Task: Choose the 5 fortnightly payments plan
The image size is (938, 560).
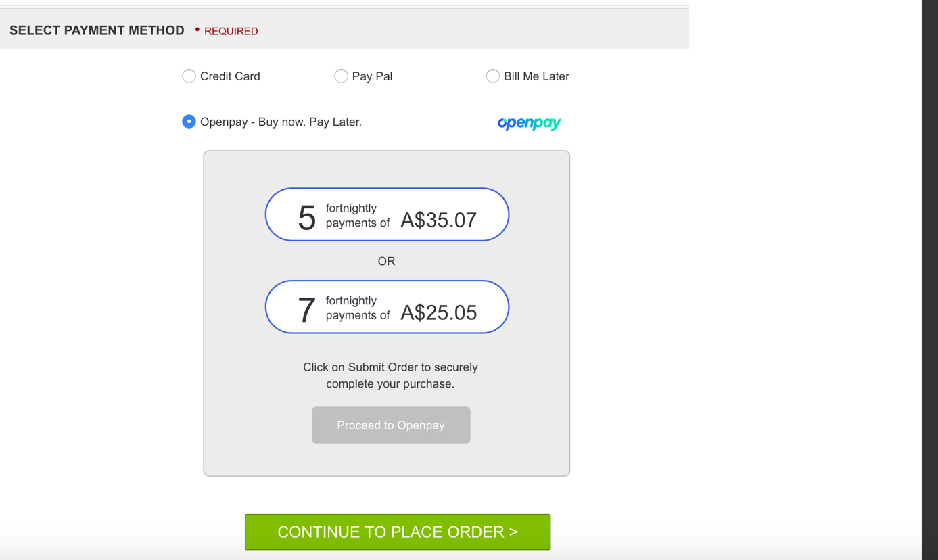Action: point(387,214)
